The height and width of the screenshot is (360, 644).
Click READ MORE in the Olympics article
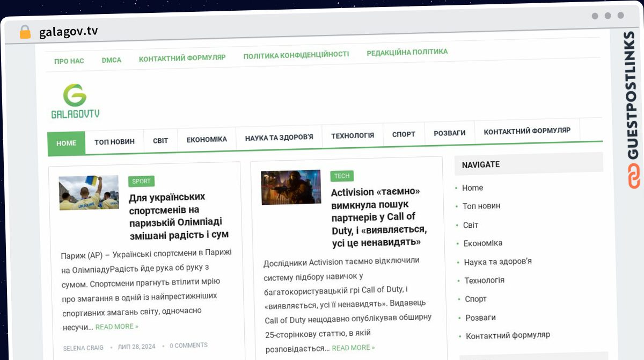[117, 327]
